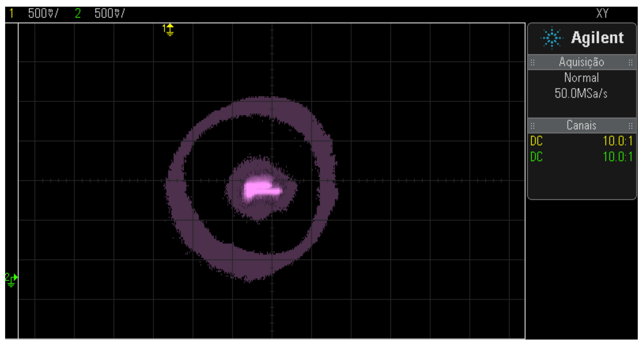Click yellow DC coupling for channel 1
The height and width of the screenshot is (346, 644).
(x=536, y=141)
